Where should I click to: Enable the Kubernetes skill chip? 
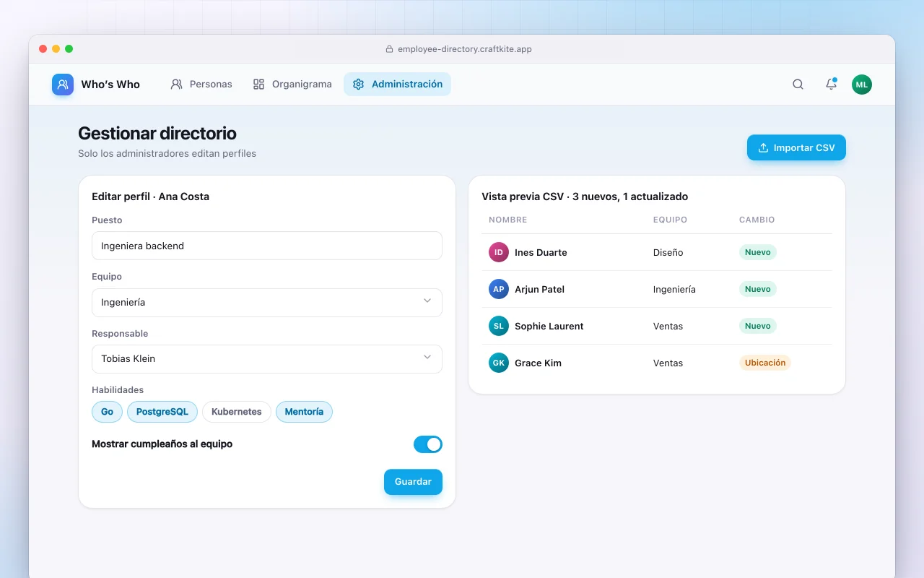click(x=237, y=412)
